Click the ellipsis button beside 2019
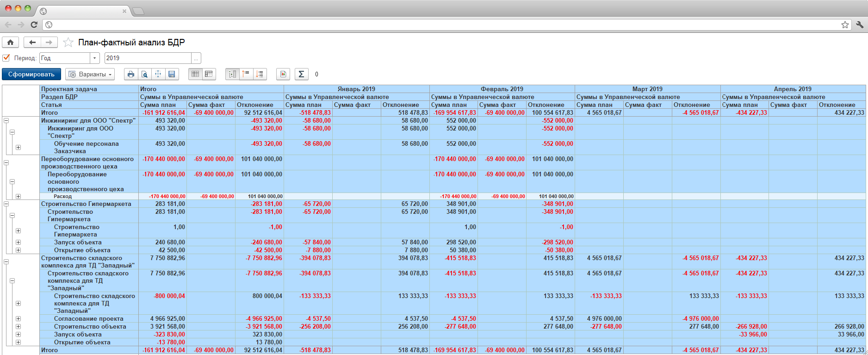This screenshot has width=868, height=355. (x=196, y=58)
